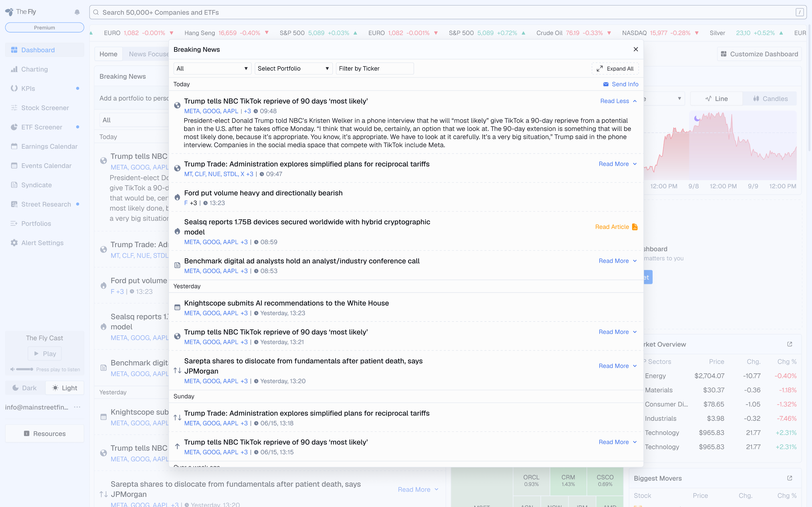Expand Benchmark digital ad Read More

point(618,261)
